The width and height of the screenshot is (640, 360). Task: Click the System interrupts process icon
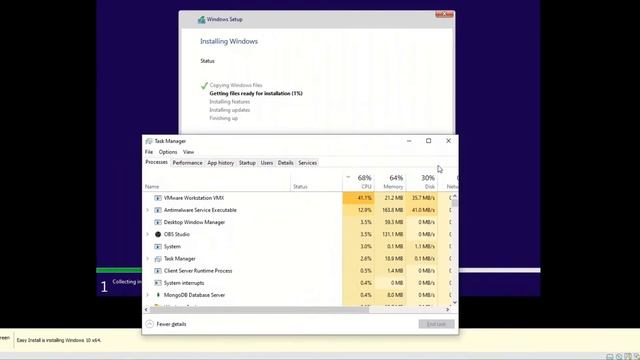[x=158, y=283]
